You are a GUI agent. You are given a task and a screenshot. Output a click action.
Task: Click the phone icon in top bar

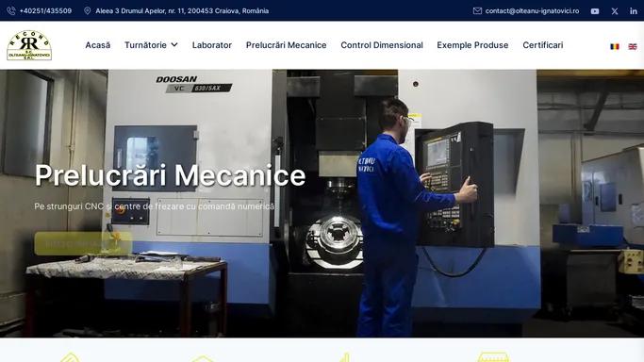pyautogui.click(x=11, y=10)
